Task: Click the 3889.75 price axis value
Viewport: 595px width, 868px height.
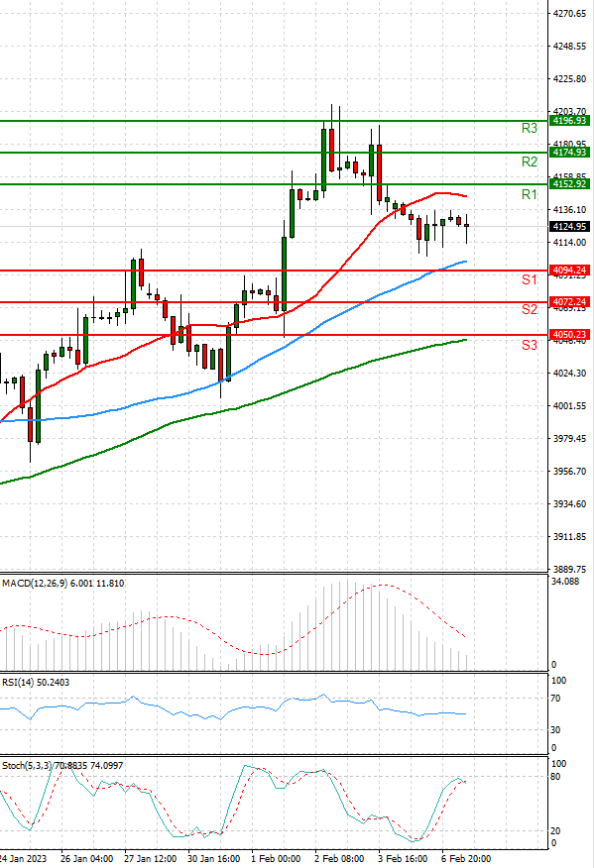Action: (x=569, y=569)
